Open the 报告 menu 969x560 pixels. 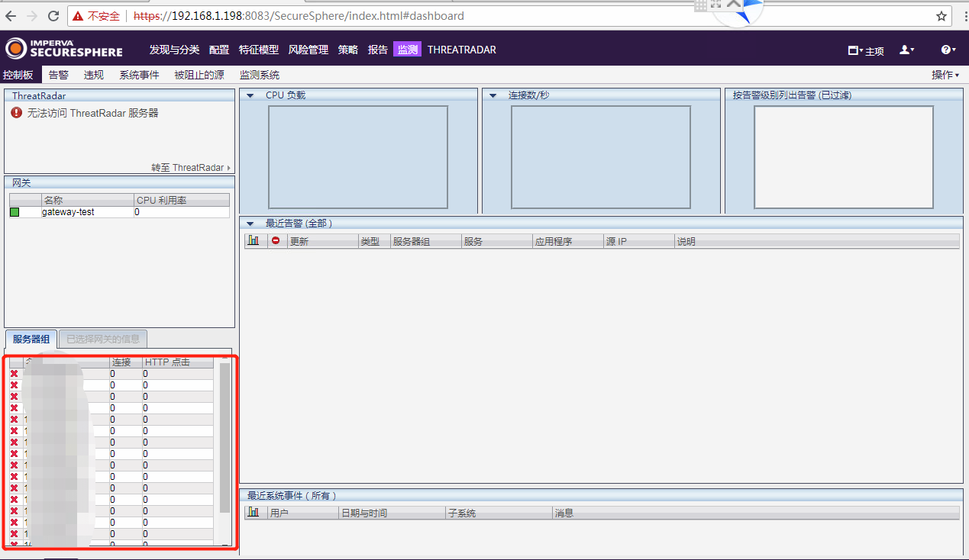click(378, 50)
